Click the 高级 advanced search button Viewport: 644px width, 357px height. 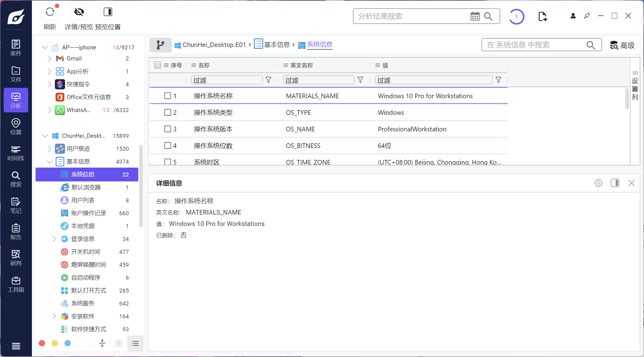pyautogui.click(x=622, y=45)
